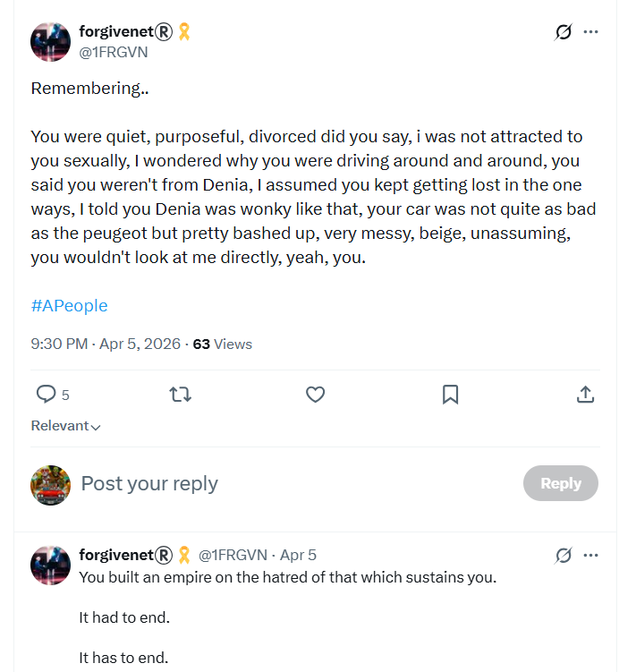The image size is (636, 672).
Task: Click your own profile avatar beside reply box
Action: pos(51,485)
